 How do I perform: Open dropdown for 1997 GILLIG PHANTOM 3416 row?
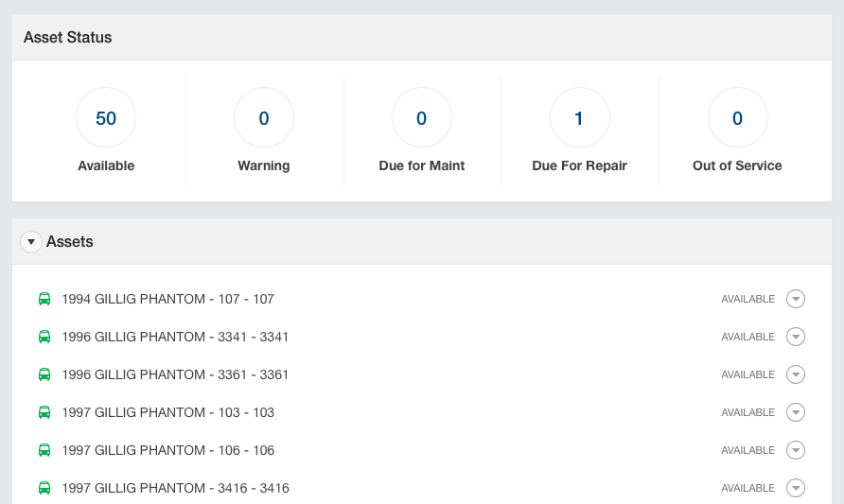(796, 488)
